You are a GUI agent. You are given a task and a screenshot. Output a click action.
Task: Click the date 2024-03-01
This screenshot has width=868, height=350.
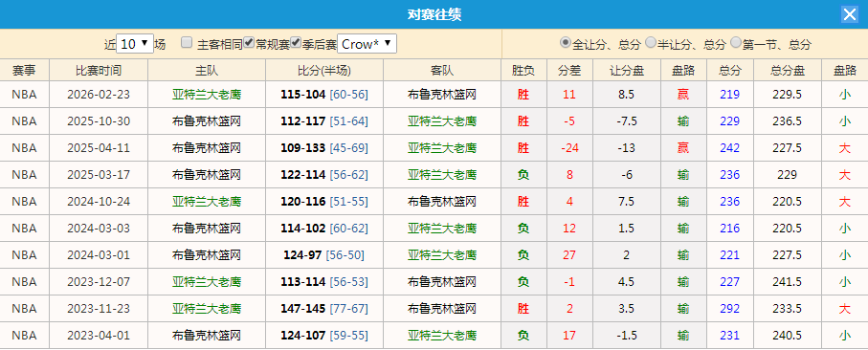[99, 255]
